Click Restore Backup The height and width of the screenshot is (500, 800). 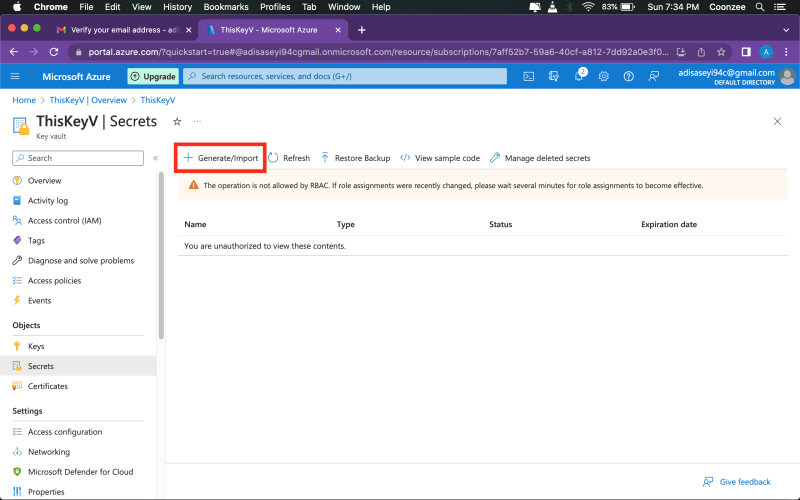click(355, 158)
